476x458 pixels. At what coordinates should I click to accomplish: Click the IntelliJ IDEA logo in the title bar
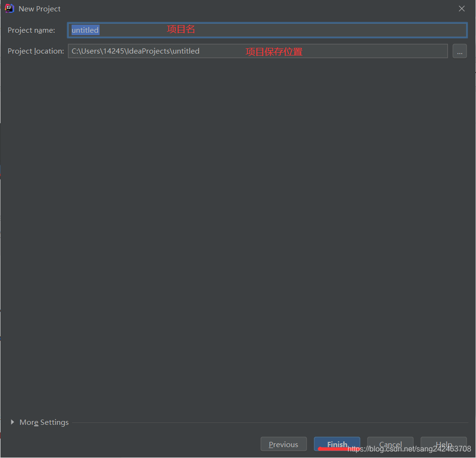pos(9,9)
